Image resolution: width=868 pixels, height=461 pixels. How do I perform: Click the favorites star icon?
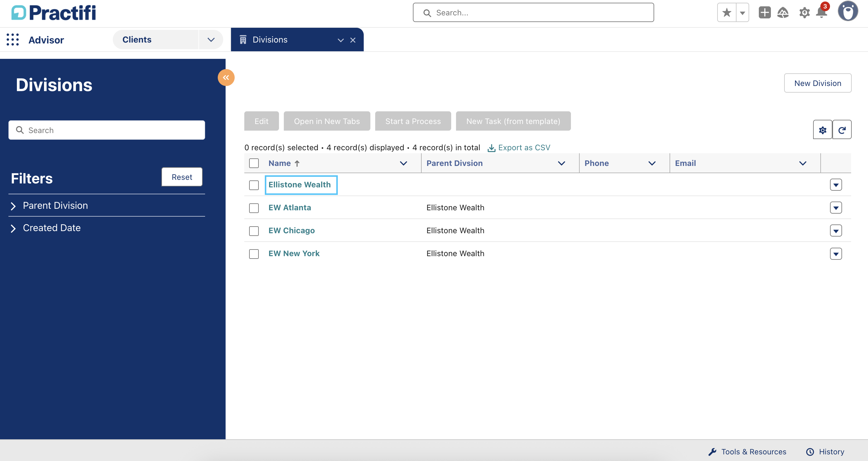(x=727, y=13)
